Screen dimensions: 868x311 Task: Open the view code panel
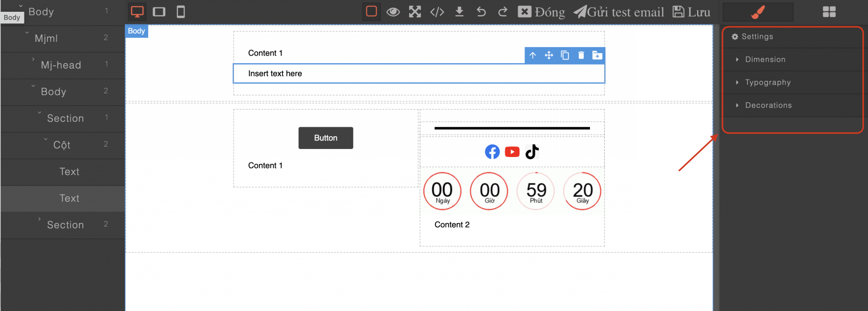click(437, 12)
